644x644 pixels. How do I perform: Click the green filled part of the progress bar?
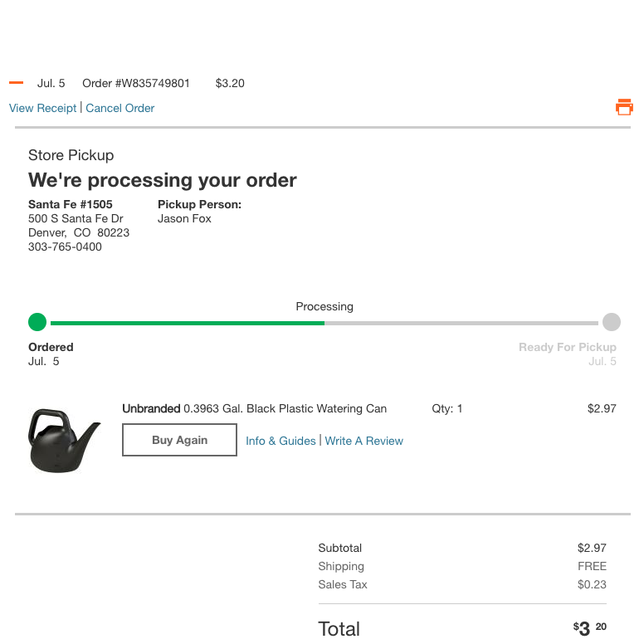pos(187,323)
